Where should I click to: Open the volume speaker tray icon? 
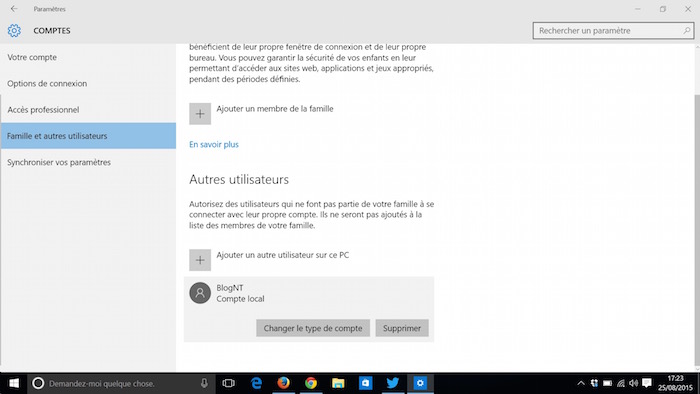click(634, 383)
